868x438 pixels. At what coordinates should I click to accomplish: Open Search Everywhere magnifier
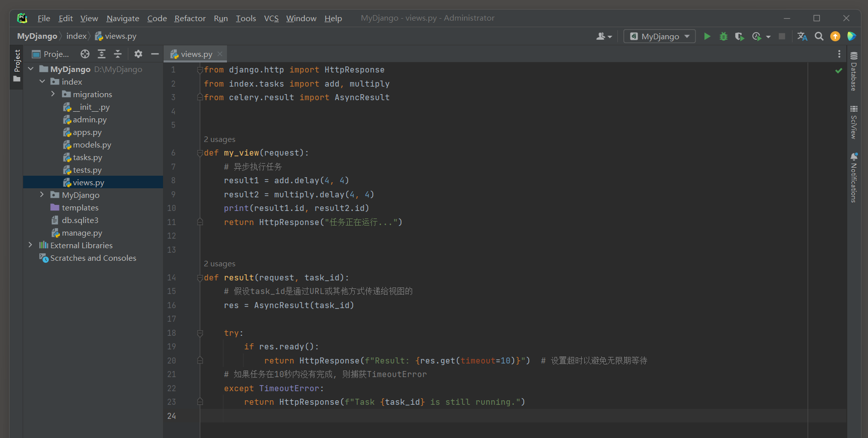[x=819, y=36]
